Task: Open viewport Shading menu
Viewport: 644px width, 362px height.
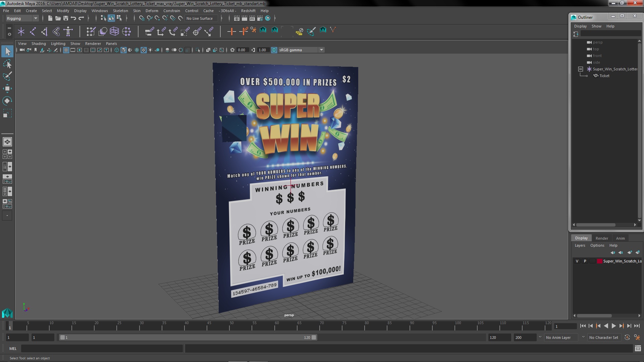Action: [39, 44]
